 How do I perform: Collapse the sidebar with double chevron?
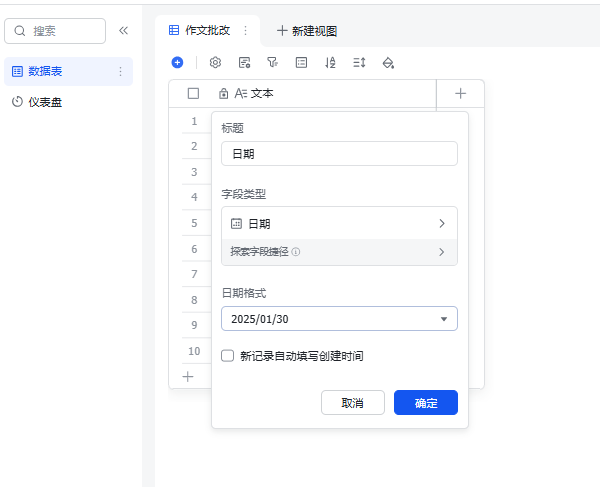(x=123, y=31)
